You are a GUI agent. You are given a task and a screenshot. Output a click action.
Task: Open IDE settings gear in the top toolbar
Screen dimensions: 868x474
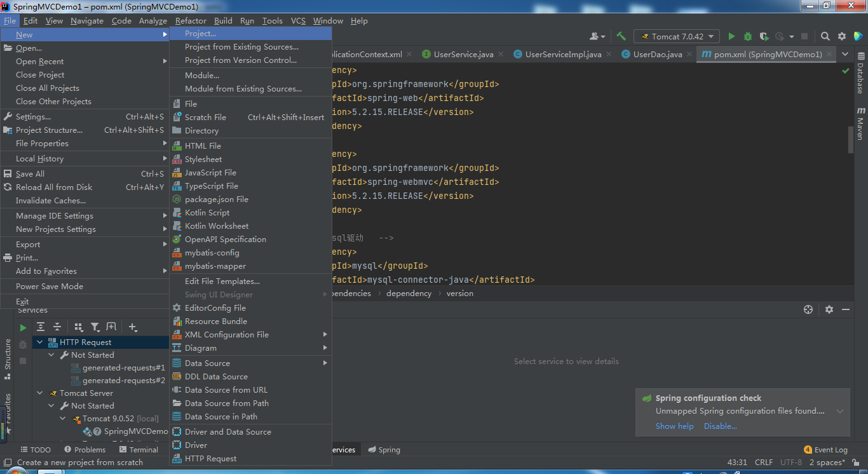[842, 36]
